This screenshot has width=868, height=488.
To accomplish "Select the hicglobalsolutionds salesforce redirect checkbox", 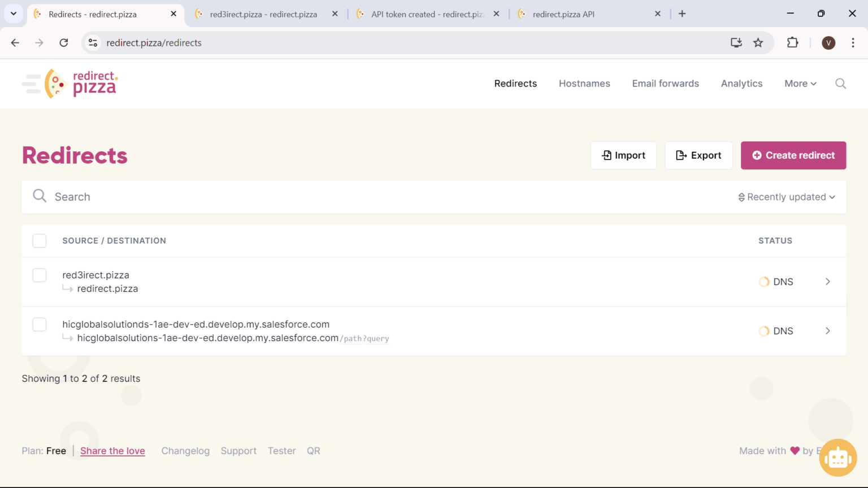I will [40, 324].
